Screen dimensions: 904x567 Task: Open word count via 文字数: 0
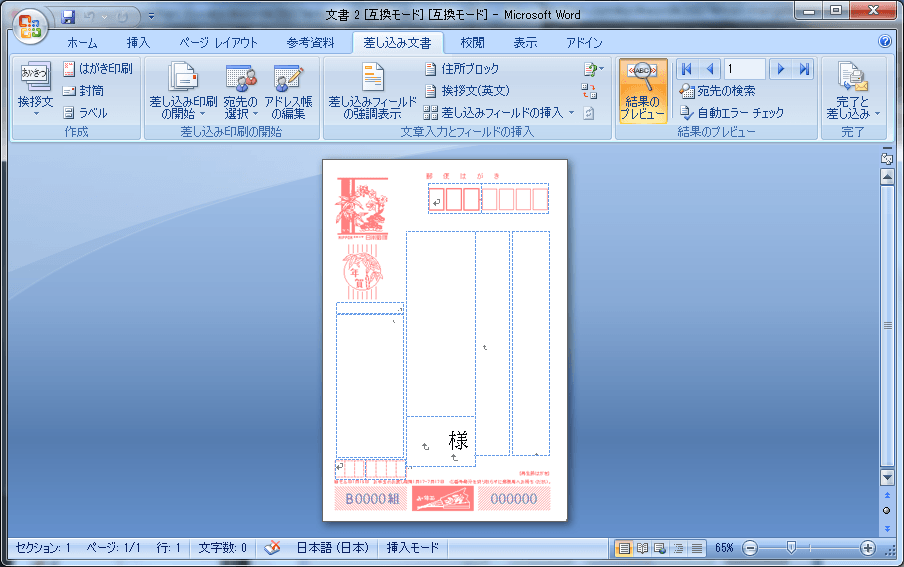tap(223, 547)
